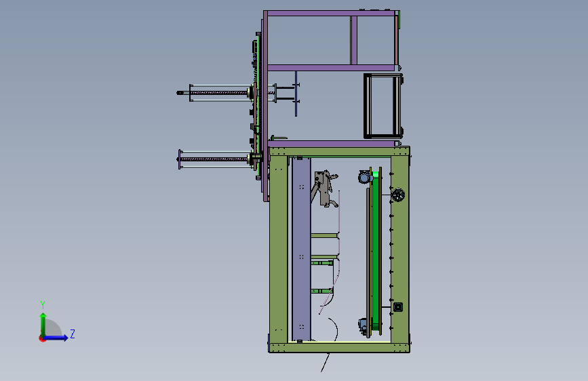Select the upper threaded lead screw rod

tap(218, 93)
